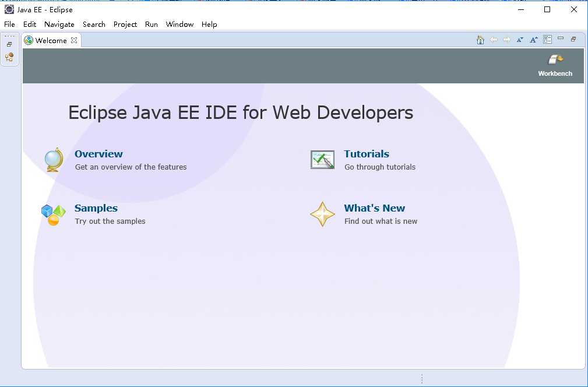Open the Samples link

point(96,208)
